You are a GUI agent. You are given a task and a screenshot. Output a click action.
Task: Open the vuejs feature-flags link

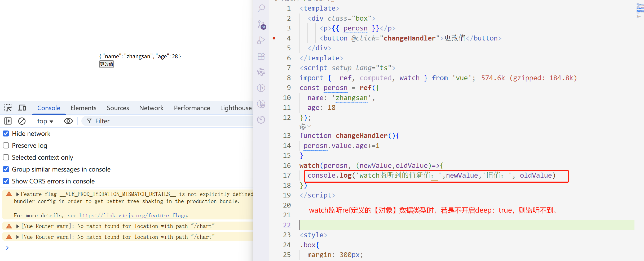tap(133, 216)
